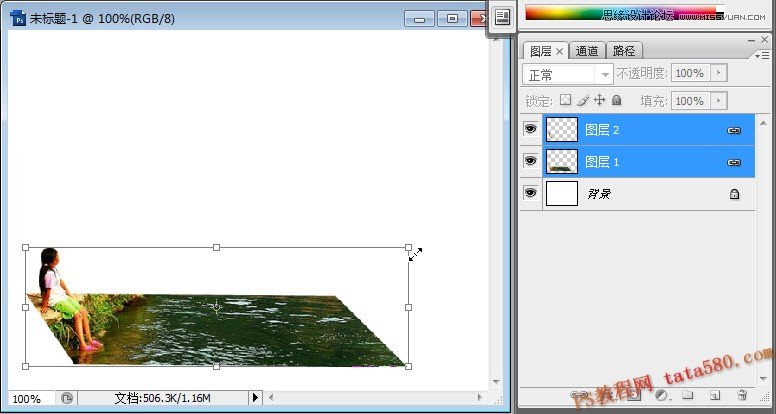Click the transform center reference point

(x=216, y=307)
